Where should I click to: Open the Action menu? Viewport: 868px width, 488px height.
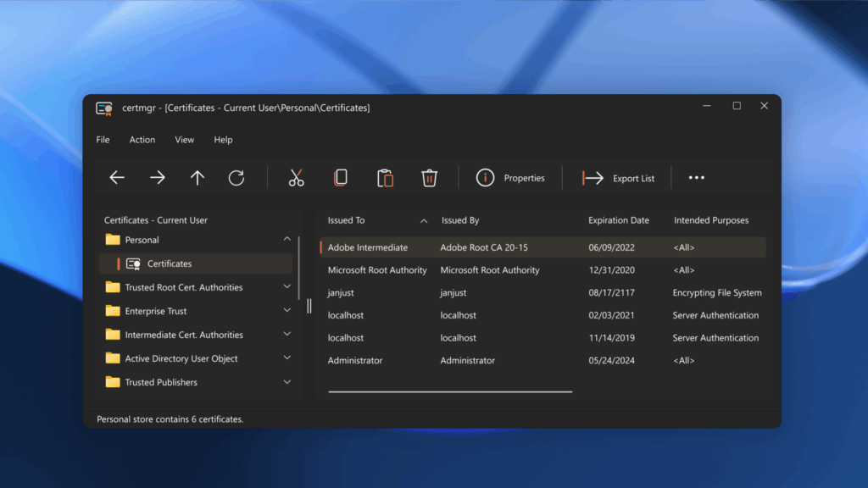[x=142, y=139]
